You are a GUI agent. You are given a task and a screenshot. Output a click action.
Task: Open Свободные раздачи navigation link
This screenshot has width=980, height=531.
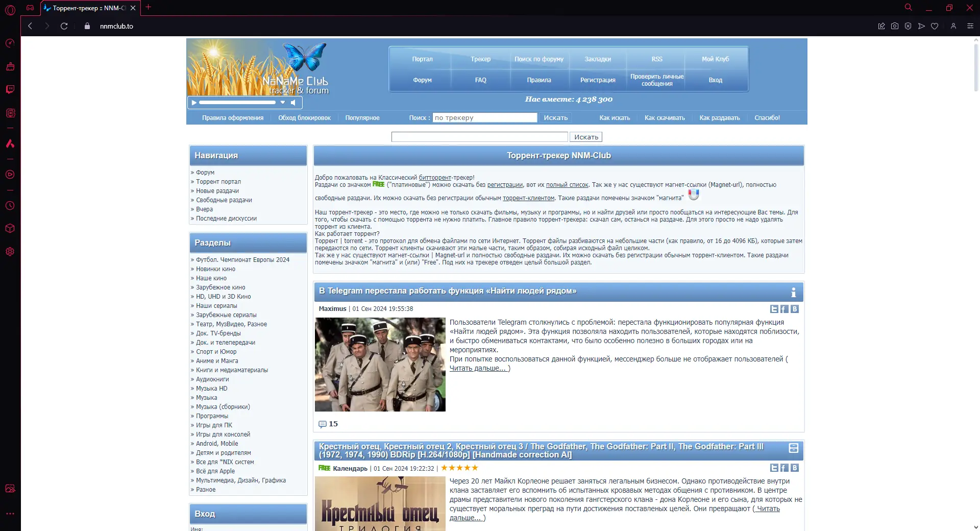tap(224, 200)
